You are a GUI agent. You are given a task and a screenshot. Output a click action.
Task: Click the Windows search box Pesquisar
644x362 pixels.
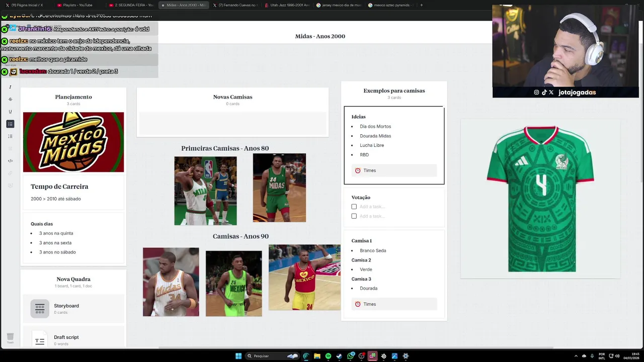(x=273, y=356)
